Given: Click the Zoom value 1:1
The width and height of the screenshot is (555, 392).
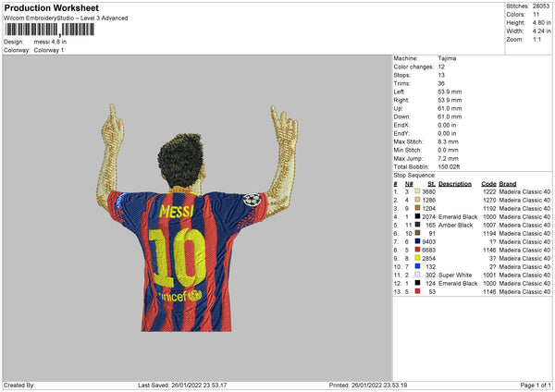Looking at the screenshot, I should click(536, 39).
